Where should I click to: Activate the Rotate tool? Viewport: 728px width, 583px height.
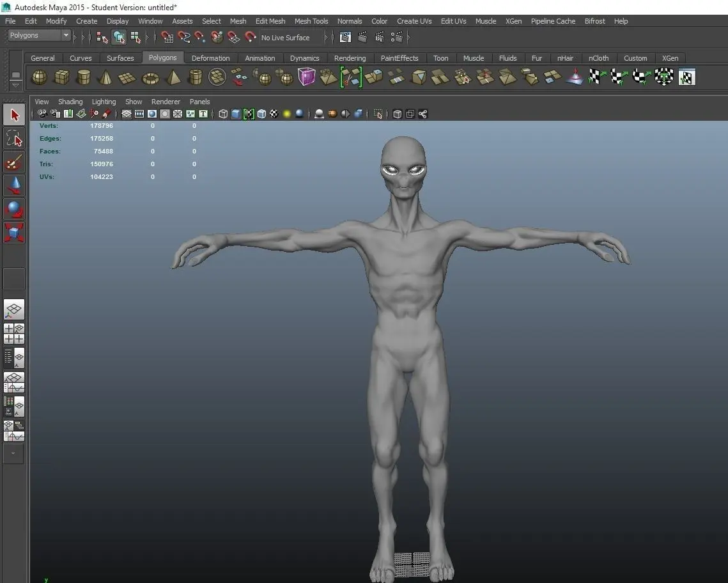(15, 209)
